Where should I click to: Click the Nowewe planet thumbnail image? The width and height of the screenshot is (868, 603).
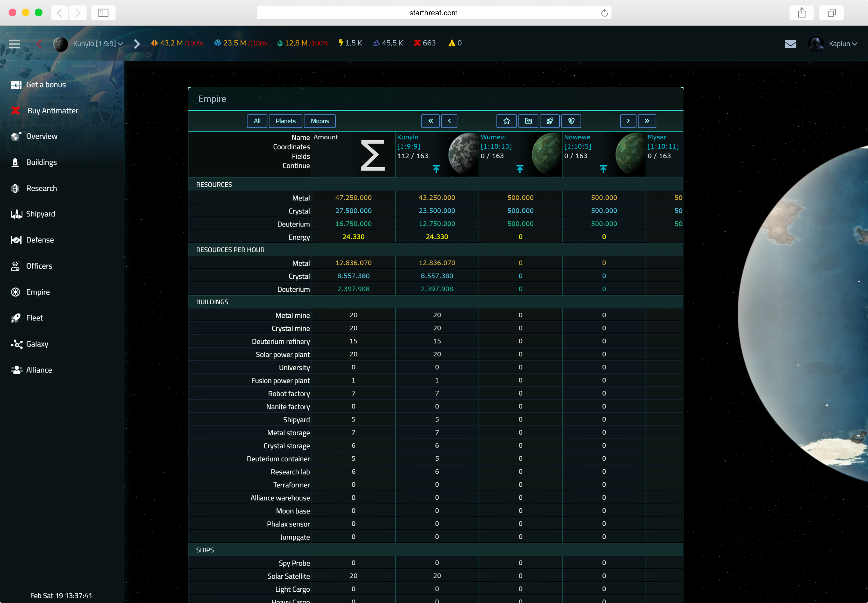(630, 154)
